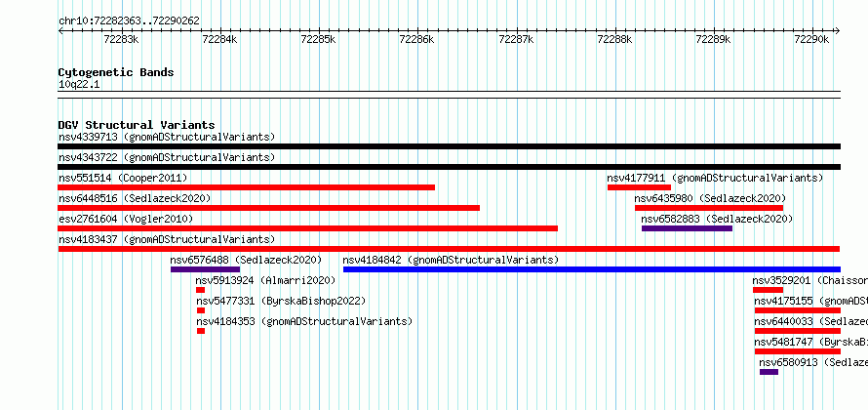Click the 72283k ruler position
This screenshot has width=868, height=410.
click(x=121, y=39)
